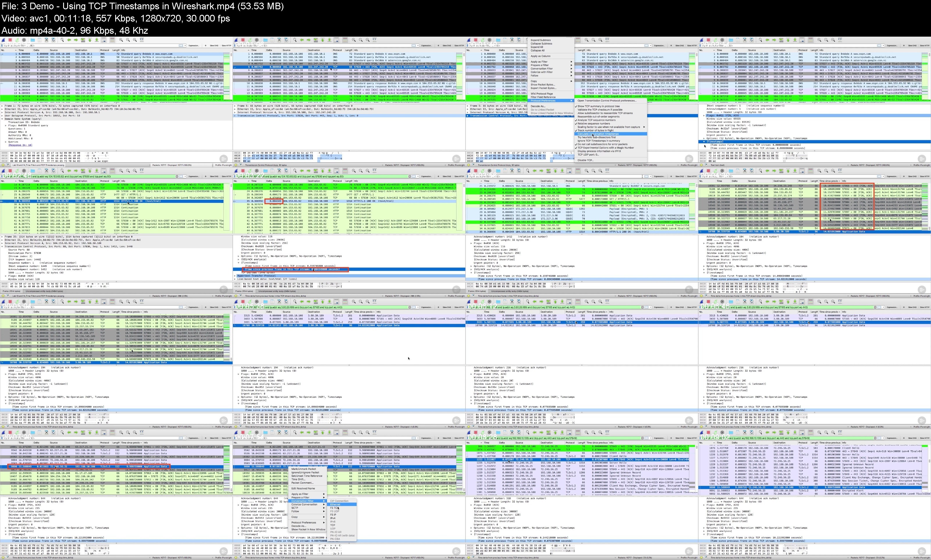Open a capture file via folder icon, top-left frame
This screenshot has width=931, height=560.
(33, 40)
